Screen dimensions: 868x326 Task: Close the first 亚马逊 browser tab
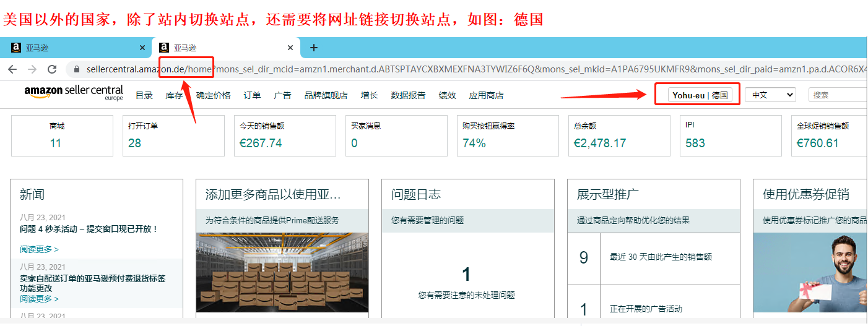(142, 48)
